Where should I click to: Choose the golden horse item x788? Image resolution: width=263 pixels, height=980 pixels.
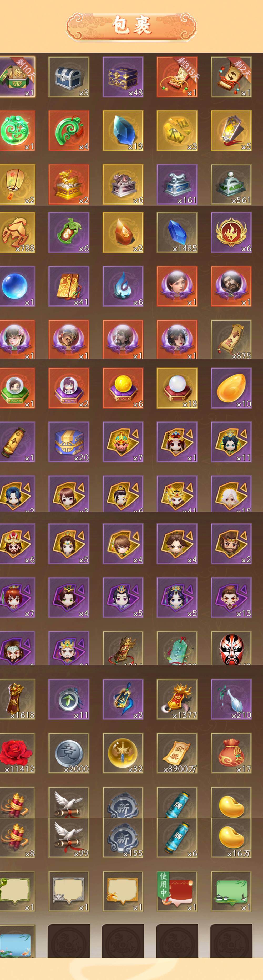point(17,232)
